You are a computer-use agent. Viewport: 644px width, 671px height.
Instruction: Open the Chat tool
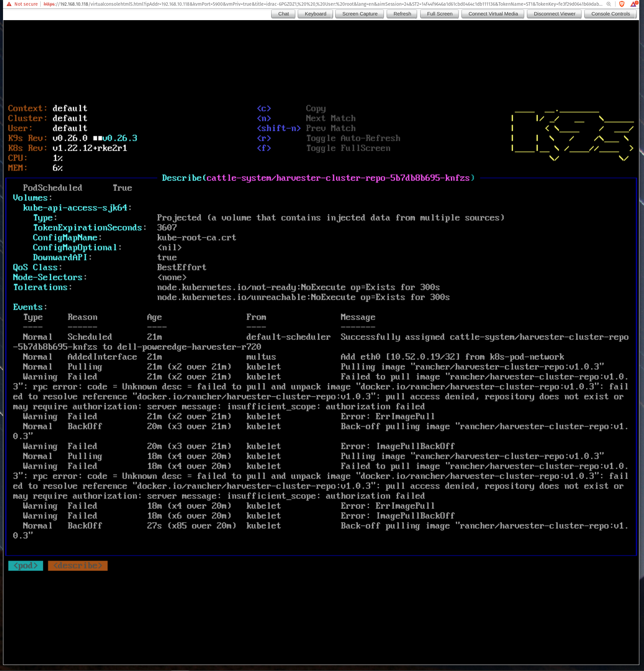click(x=283, y=14)
